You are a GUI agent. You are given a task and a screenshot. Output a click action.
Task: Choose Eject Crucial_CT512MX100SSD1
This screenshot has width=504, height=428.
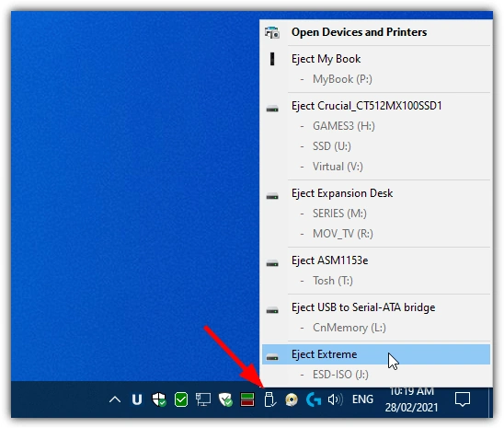tap(376, 106)
